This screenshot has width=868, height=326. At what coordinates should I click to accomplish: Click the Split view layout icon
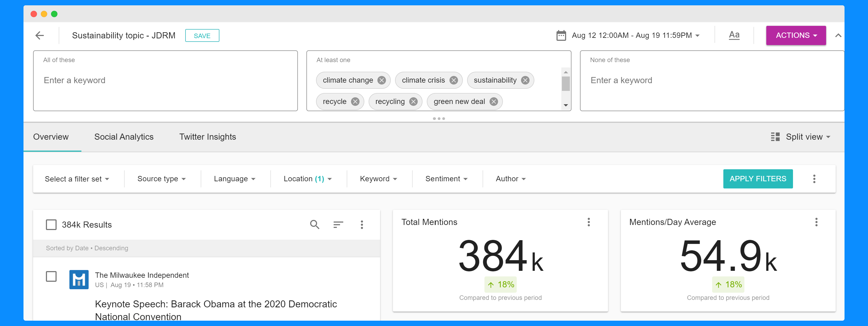(775, 136)
